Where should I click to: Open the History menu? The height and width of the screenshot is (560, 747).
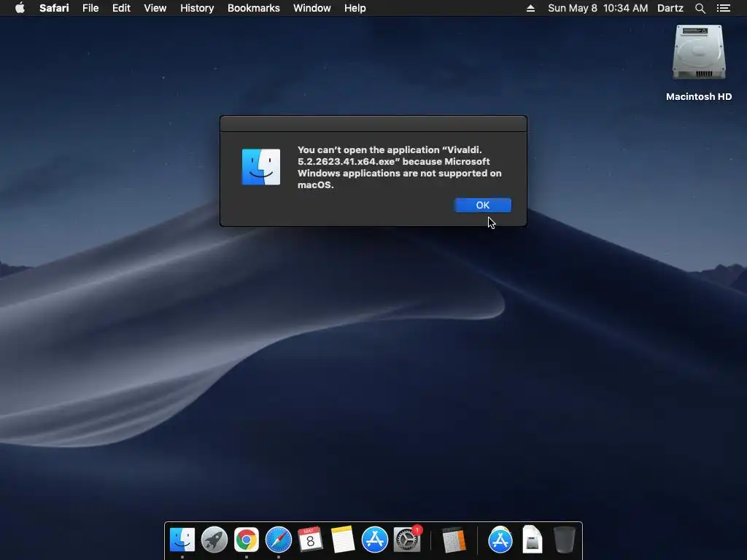pyautogui.click(x=197, y=8)
